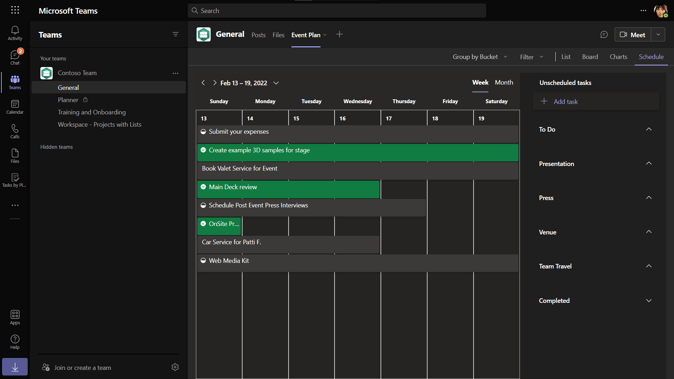This screenshot has width=674, height=379.
Task: Download the desktop app button
Action: click(15, 367)
